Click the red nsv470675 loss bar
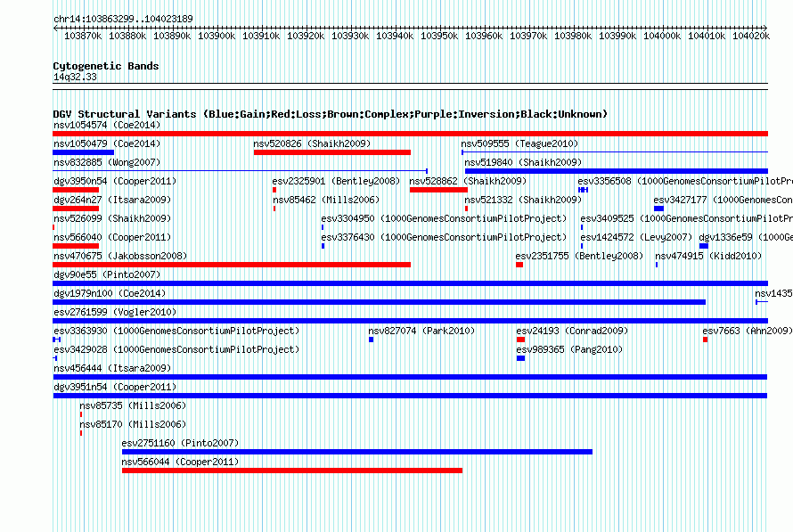This screenshot has width=793, height=532. [232, 265]
